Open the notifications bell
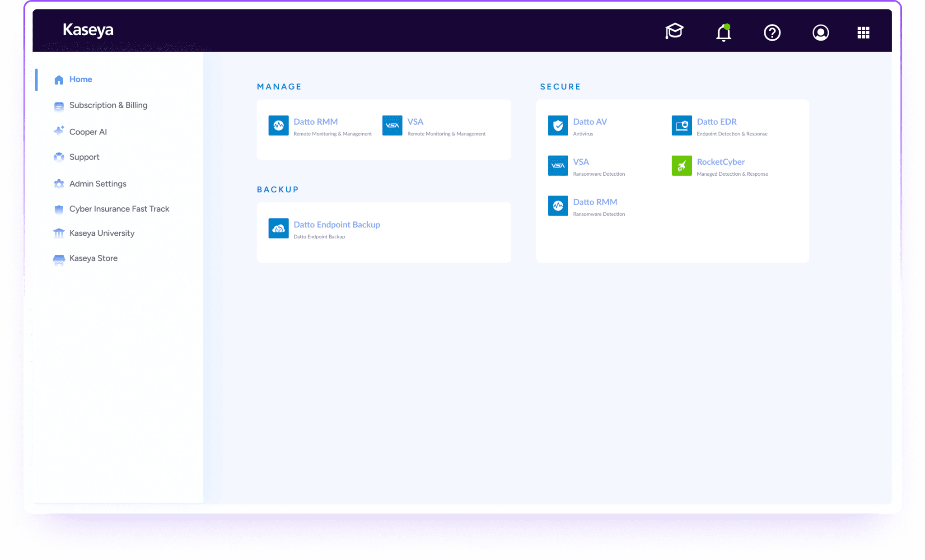Viewport: 925px width, 560px height. [724, 33]
